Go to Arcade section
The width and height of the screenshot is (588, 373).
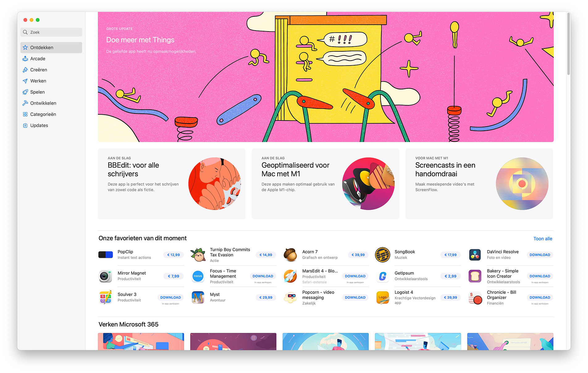point(51,59)
